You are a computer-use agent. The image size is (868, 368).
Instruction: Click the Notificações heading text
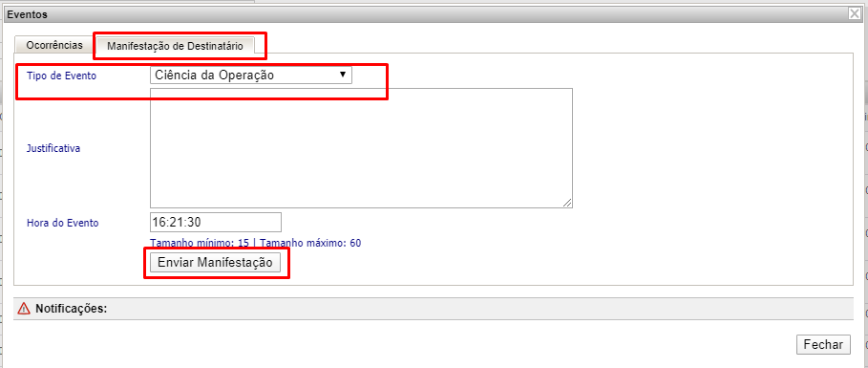[71, 309]
